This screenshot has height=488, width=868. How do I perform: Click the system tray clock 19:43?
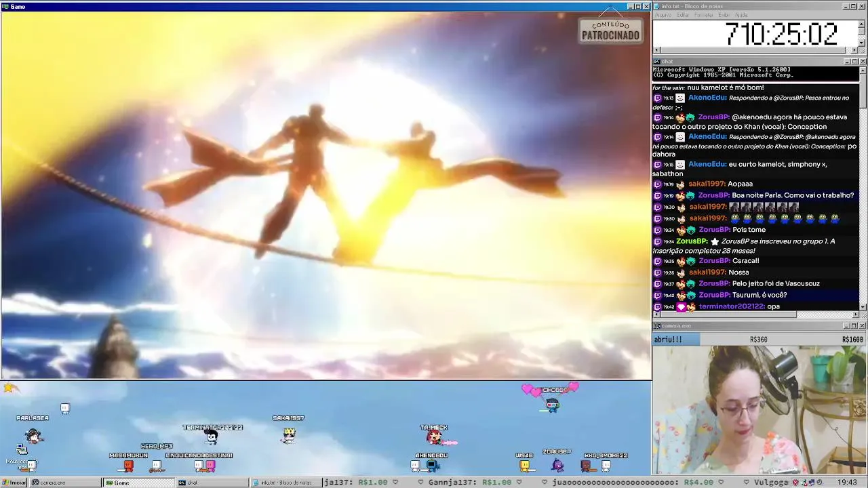point(847,483)
